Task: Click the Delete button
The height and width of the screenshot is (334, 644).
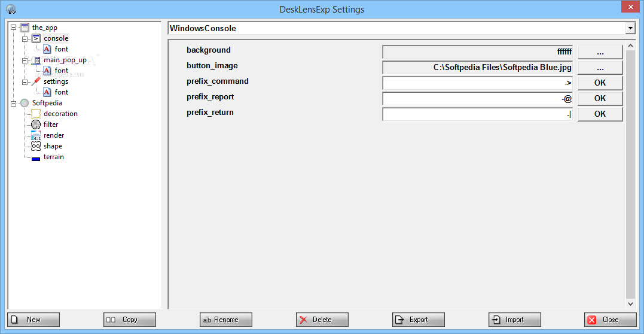Action: (x=322, y=320)
